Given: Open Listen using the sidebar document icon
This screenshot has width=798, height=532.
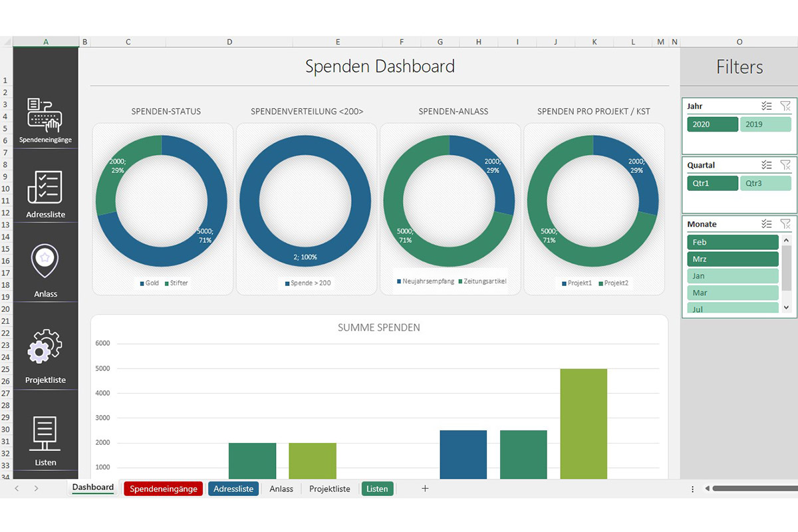Looking at the screenshot, I should pos(45,432).
